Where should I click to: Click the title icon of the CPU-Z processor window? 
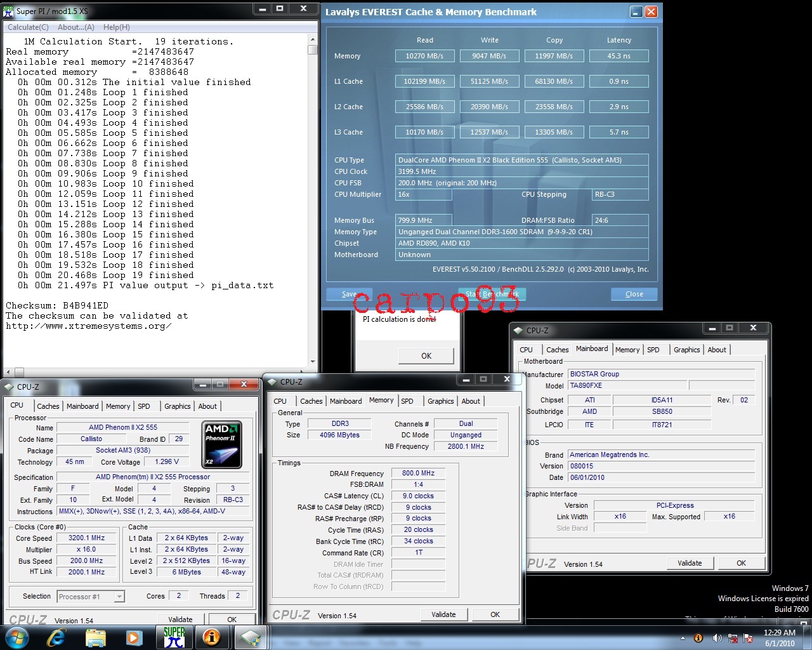tap(9, 387)
